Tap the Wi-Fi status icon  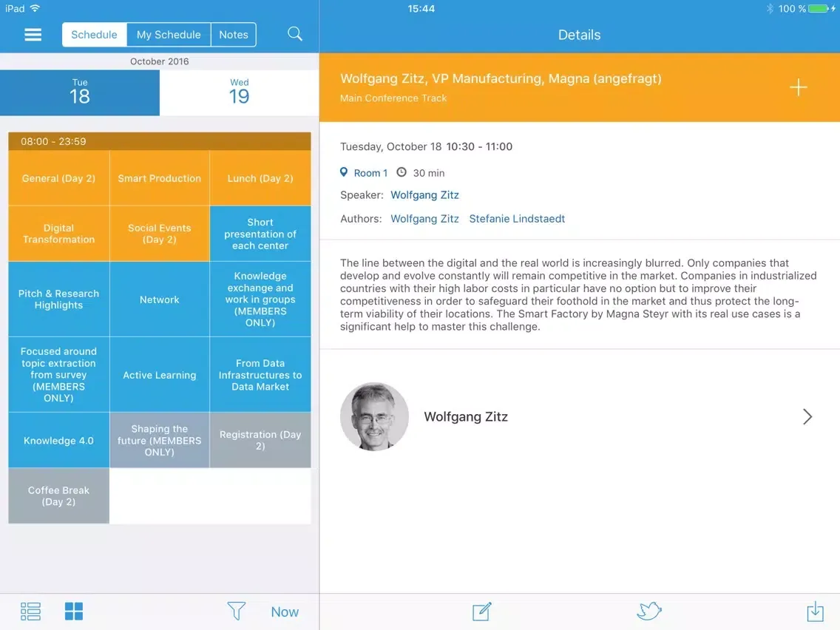[x=35, y=8]
